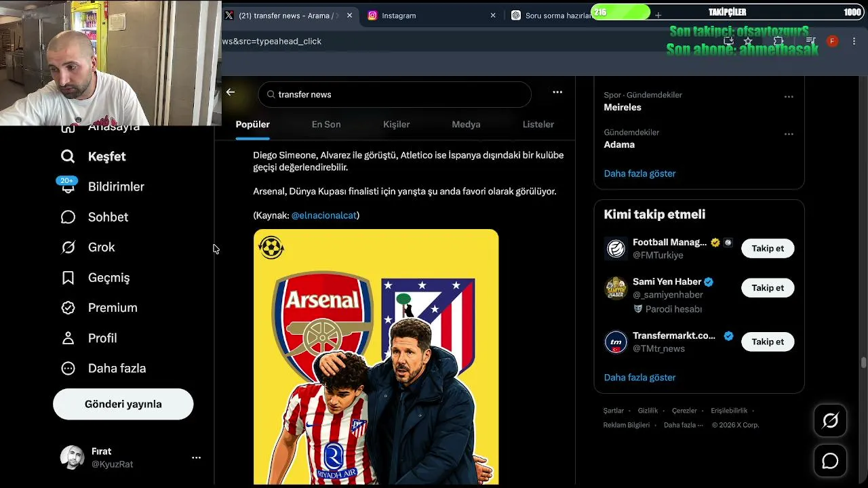Click the install app icon in address bar
868x488 pixels.
728,41
